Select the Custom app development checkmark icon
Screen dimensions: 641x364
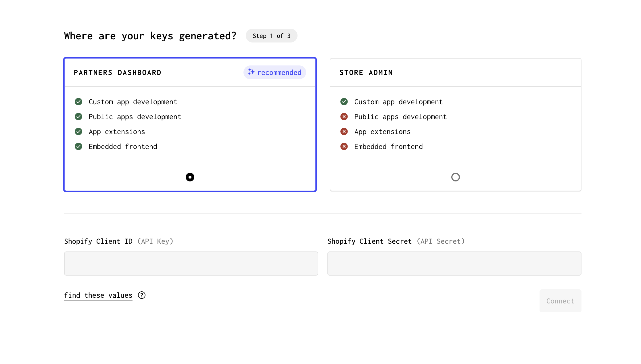(x=79, y=102)
